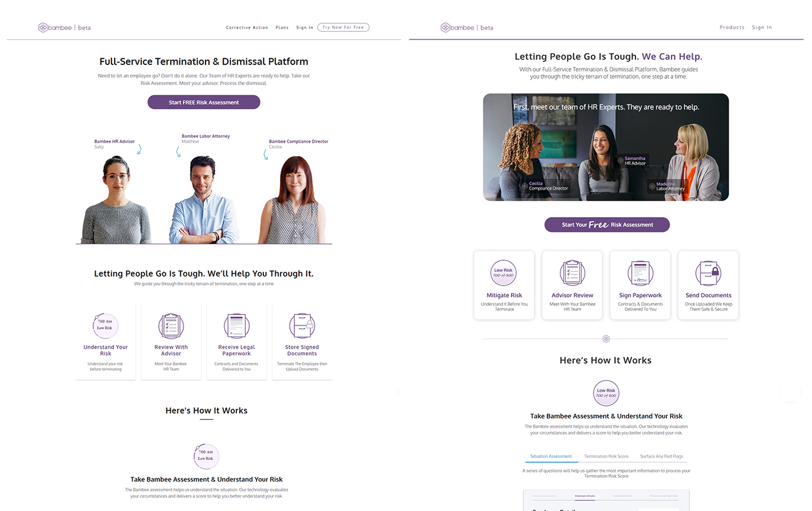Click the HR experts hero photo on the right page
The height and width of the screenshot is (511, 812).
click(606, 147)
